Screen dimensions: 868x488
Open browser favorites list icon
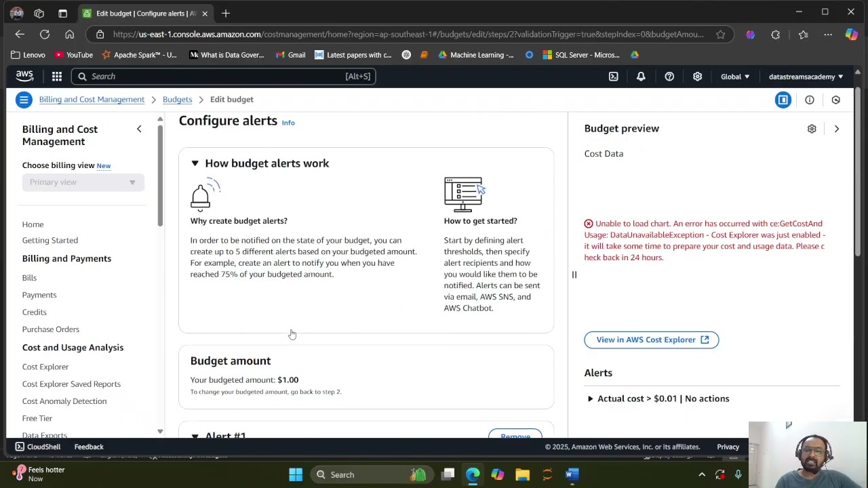point(804,35)
